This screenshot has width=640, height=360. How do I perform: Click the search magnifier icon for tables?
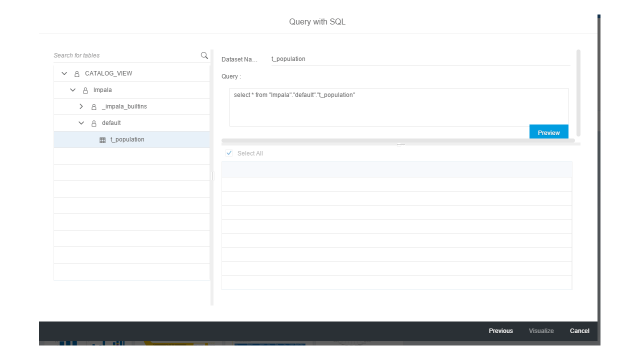click(204, 56)
